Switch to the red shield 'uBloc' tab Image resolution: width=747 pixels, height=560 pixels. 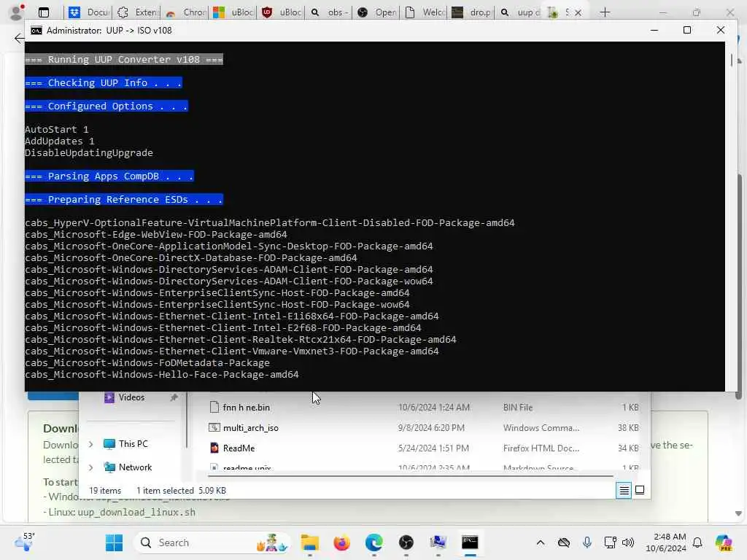click(x=281, y=12)
